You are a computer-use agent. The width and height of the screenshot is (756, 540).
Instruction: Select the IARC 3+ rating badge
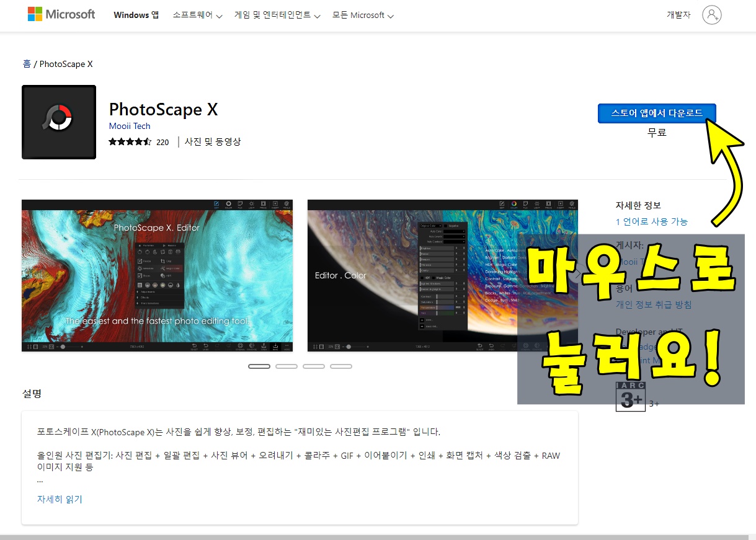click(x=631, y=397)
